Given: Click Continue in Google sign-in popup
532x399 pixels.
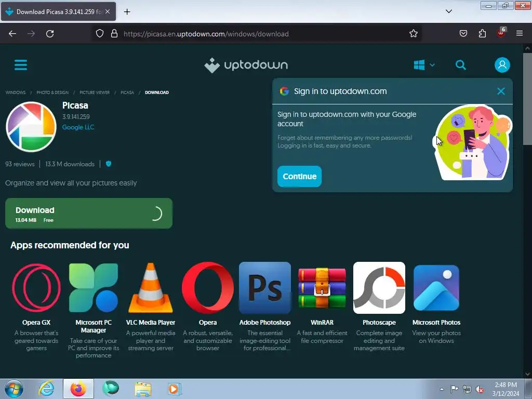Looking at the screenshot, I should point(300,177).
